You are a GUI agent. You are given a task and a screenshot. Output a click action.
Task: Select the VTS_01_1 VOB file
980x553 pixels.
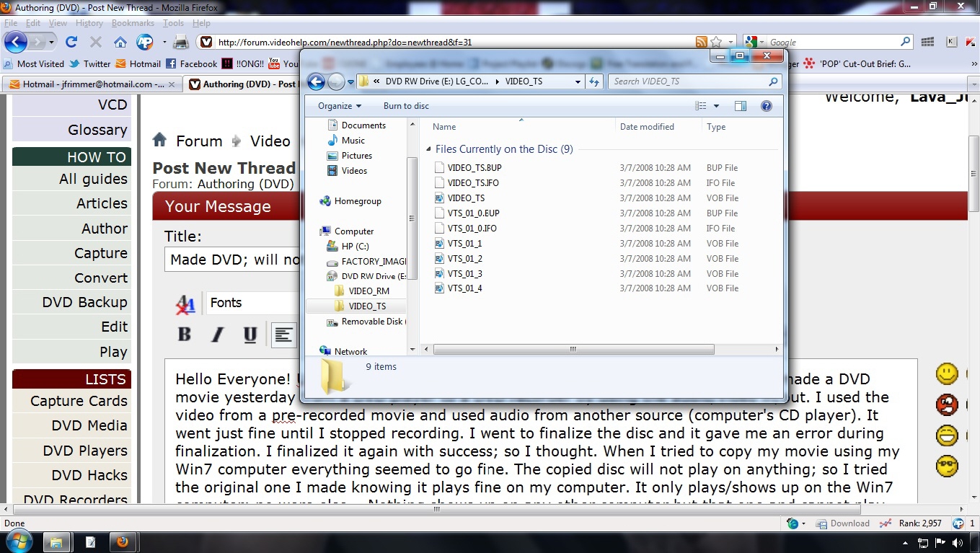(x=465, y=244)
